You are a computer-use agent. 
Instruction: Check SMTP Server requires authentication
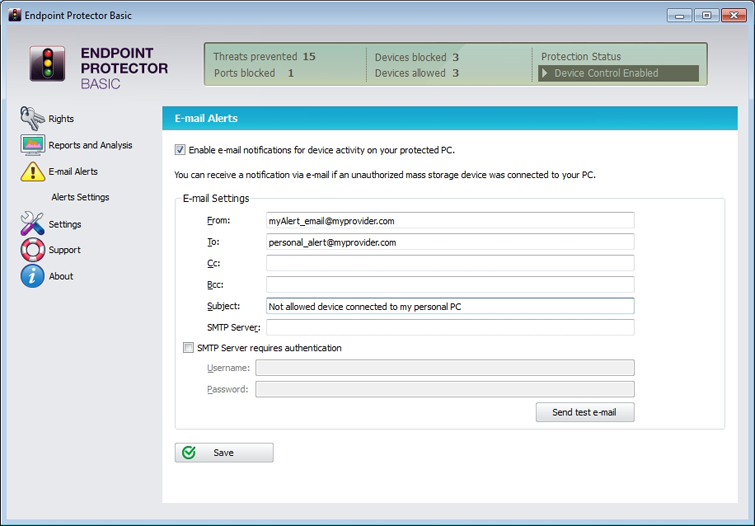point(188,348)
